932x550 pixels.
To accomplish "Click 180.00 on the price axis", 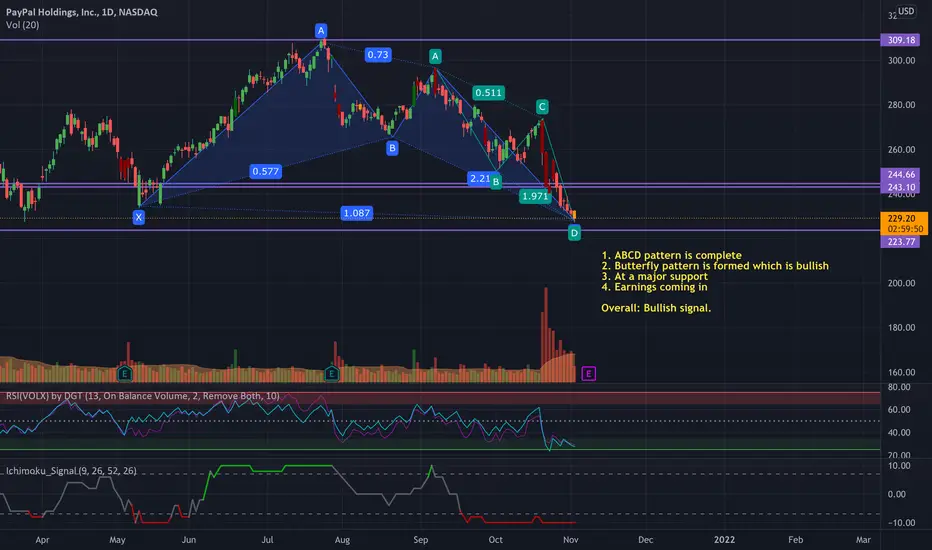I will tap(902, 328).
